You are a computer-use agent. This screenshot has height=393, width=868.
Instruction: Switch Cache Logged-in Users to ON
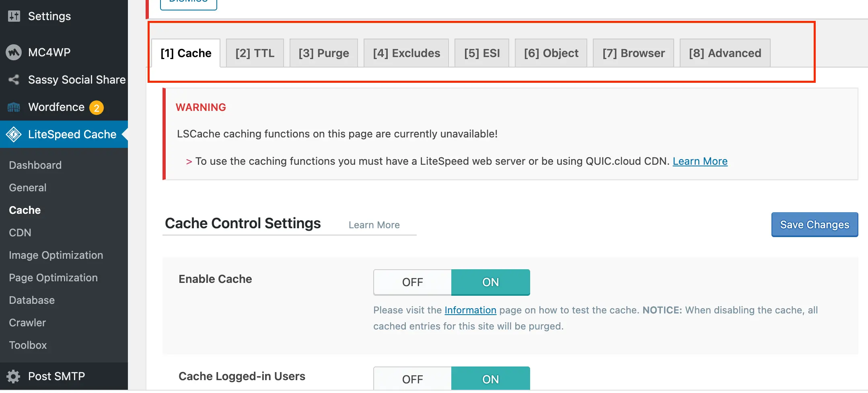pos(491,379)
